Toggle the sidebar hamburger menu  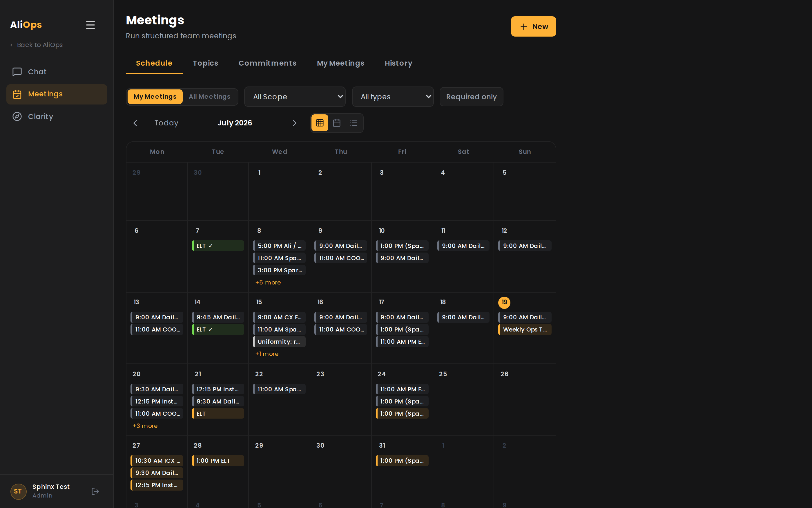90,25
